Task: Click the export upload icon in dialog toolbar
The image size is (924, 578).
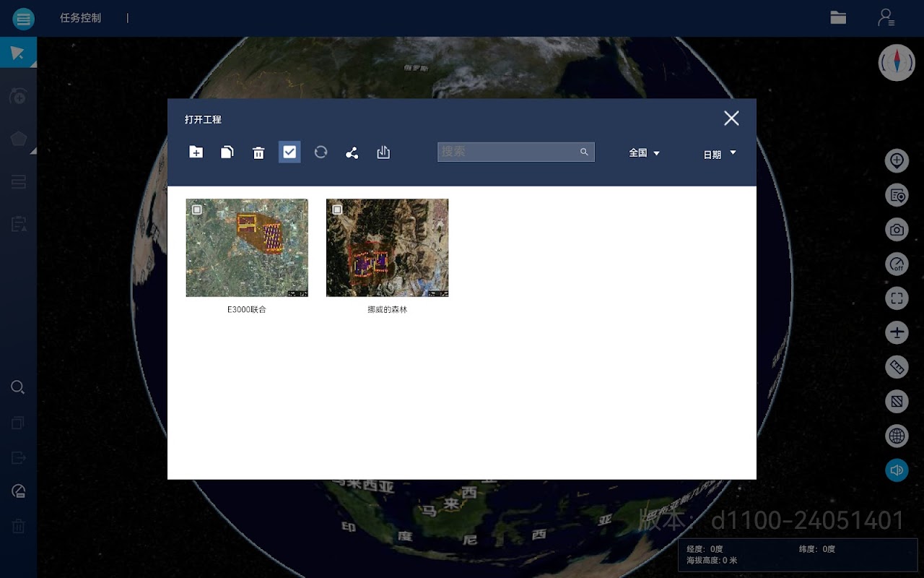Action: pos(383,152)
